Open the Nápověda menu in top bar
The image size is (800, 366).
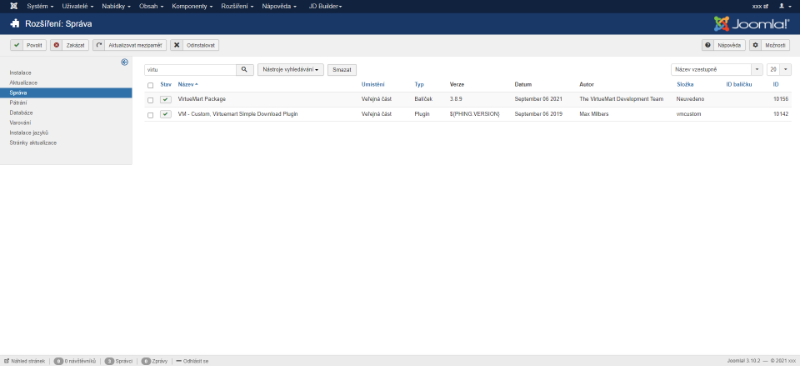tap(279, 6)
